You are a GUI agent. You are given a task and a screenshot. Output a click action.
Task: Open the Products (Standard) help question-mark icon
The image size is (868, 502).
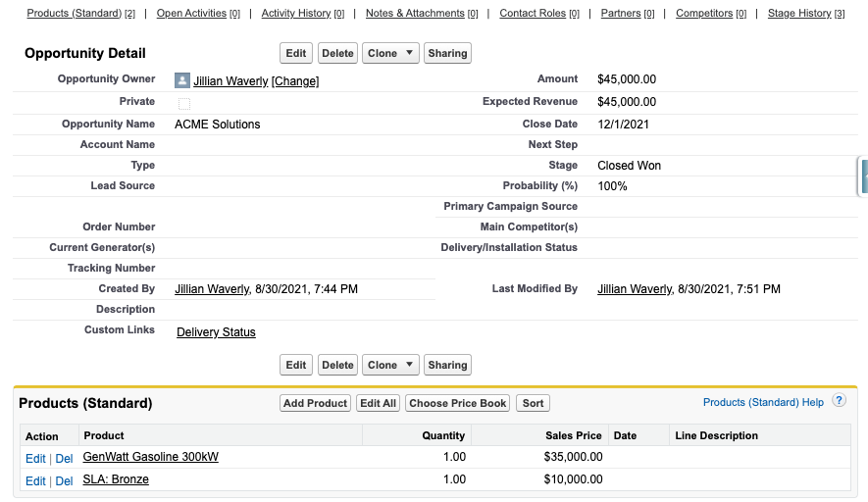840,400
